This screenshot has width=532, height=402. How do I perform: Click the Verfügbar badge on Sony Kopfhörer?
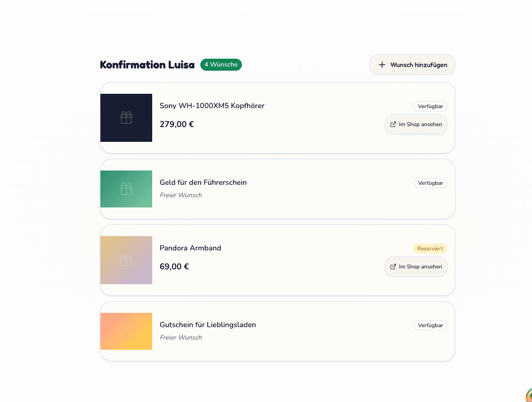(430, 106)
